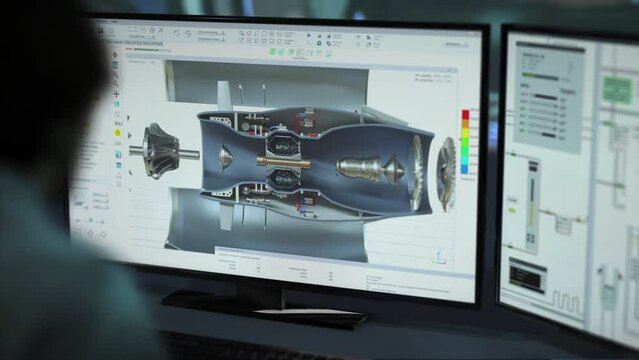Click the stacked-disk database icon on the right monitor
Screen dimensions: 639x360
pos(563,224)
